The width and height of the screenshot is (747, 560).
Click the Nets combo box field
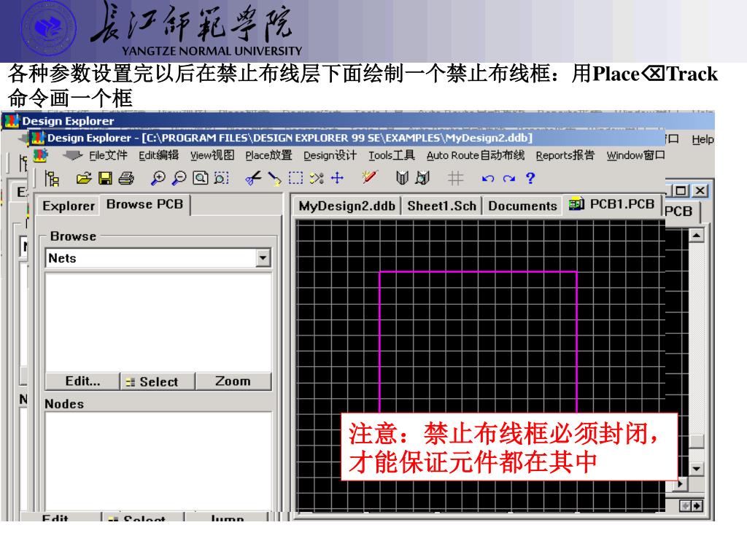click(158, 257)
